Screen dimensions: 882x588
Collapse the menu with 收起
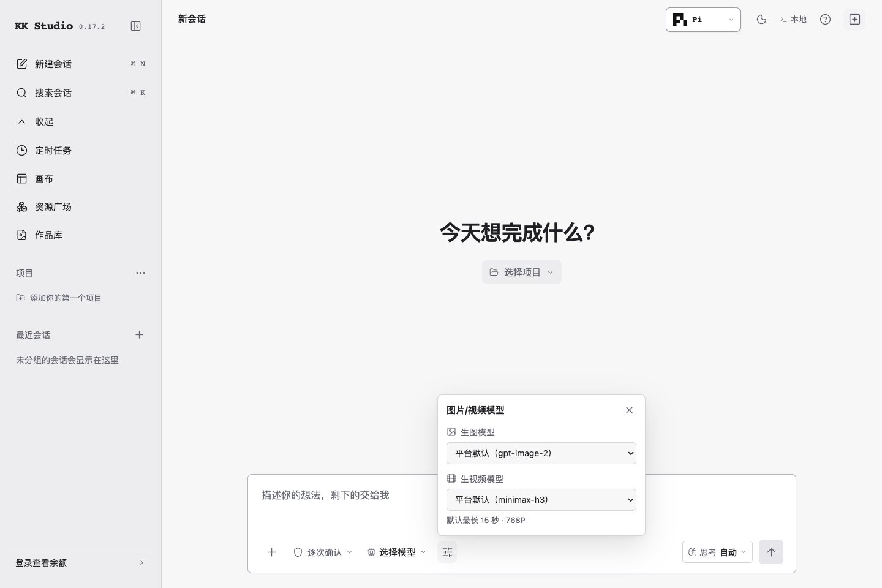click(81, 121)
